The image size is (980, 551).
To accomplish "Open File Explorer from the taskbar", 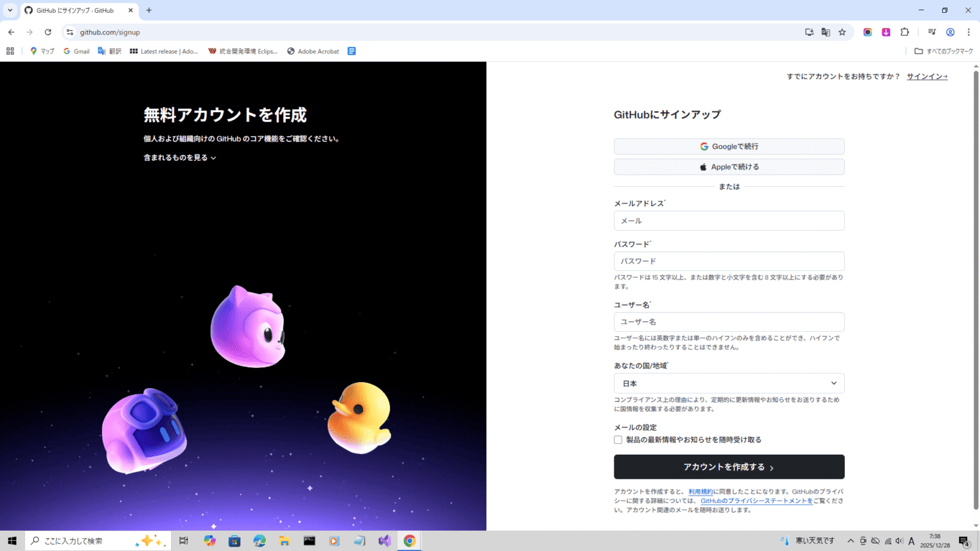I will click(284, 540).
